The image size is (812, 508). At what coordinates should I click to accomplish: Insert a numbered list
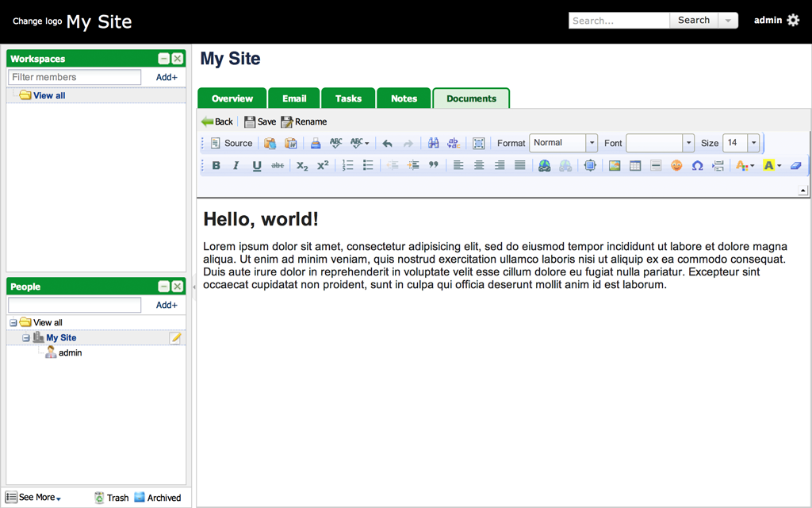[347, 165]
